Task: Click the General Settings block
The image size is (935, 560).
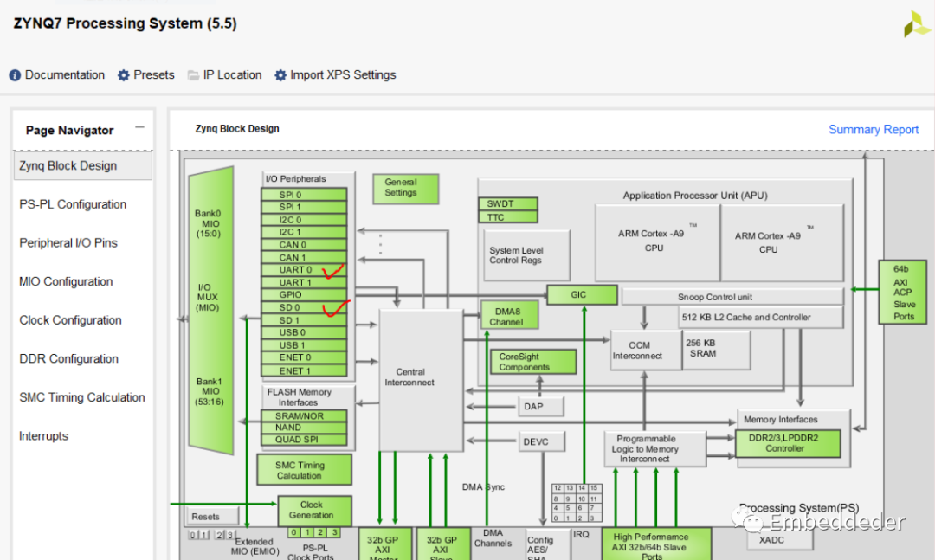Action: tap(405, 189)
